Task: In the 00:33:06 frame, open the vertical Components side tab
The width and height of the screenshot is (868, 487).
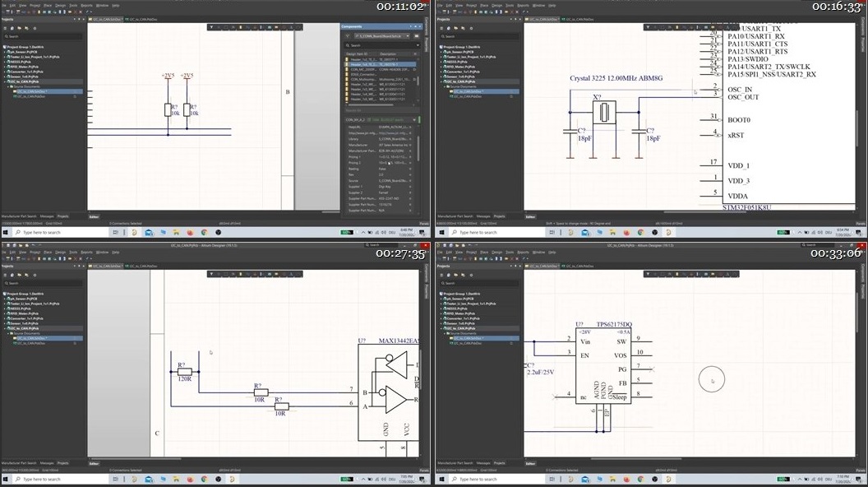Action: tap(864, 271)
